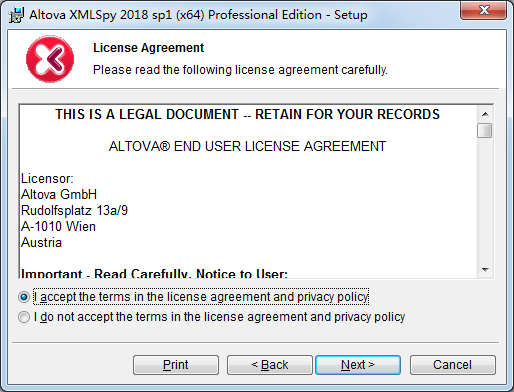Click the scrollbar track below the thumb

[x=485, y=200]
